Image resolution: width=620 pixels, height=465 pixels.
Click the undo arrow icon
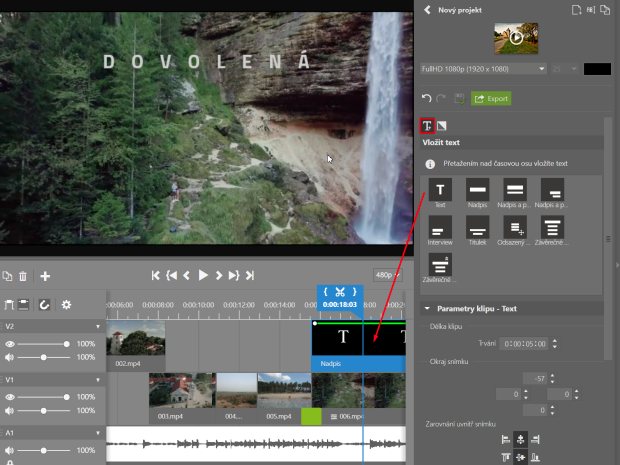pos(427,99)
